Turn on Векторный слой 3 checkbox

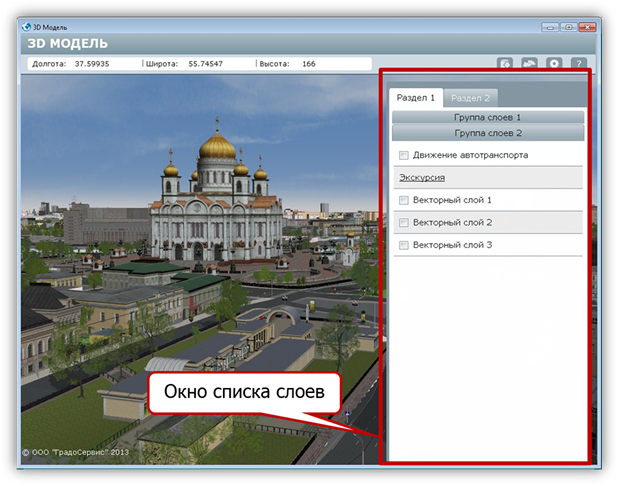click(x=404, y=245)
